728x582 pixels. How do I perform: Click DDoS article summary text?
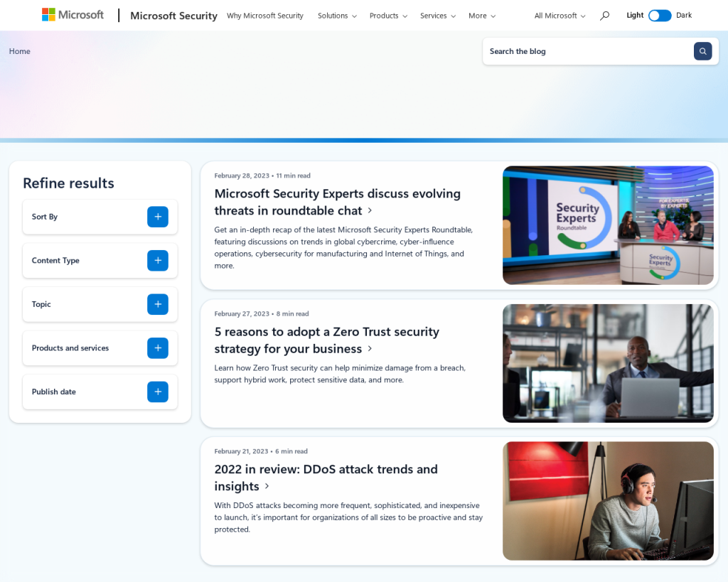[348, 517]
